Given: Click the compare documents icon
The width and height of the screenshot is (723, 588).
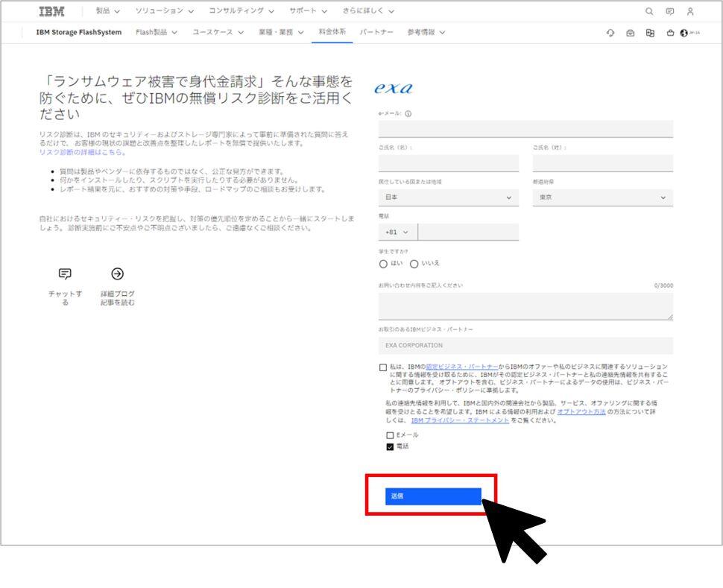Looking at the screenshot, I should click(650, 33).
